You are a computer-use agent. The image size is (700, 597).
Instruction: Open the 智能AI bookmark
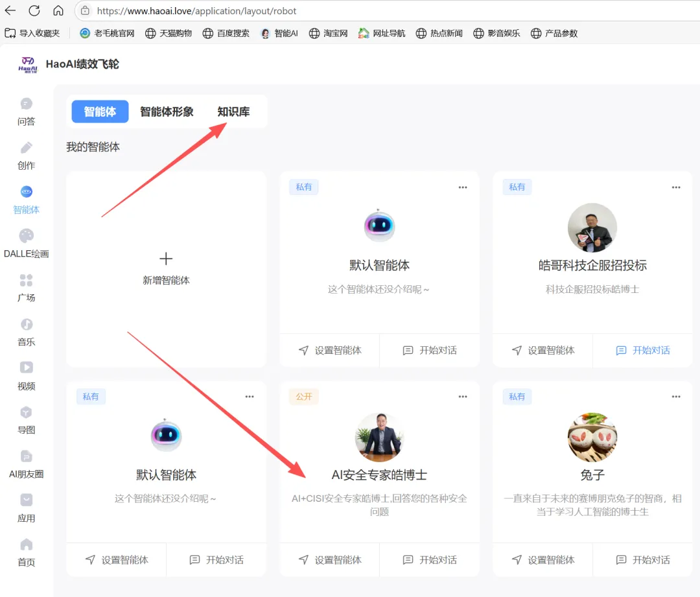point(279,33)
